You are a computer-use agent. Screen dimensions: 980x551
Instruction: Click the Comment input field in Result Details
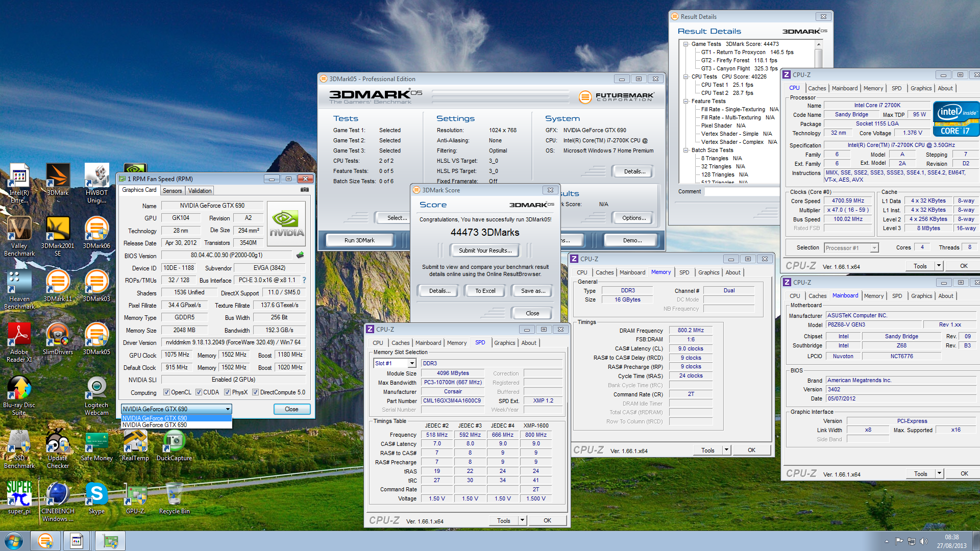[741, 191]
